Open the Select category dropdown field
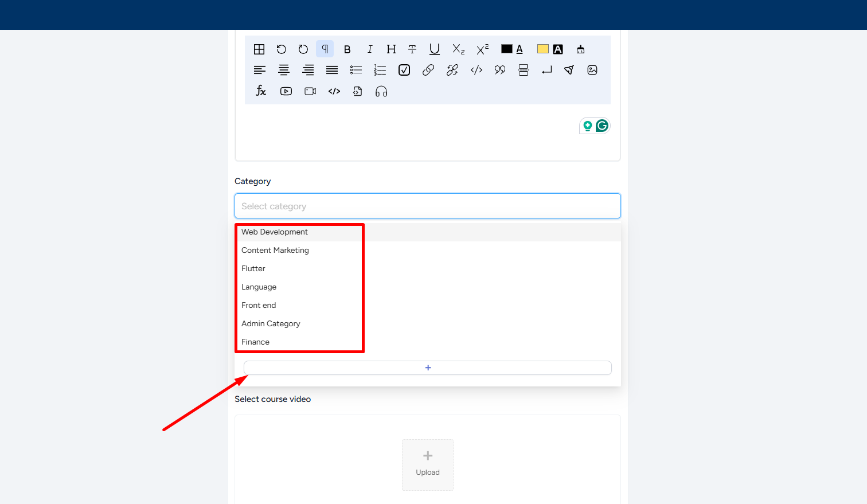This screenshot has height=504, width=867. [428, 206]
